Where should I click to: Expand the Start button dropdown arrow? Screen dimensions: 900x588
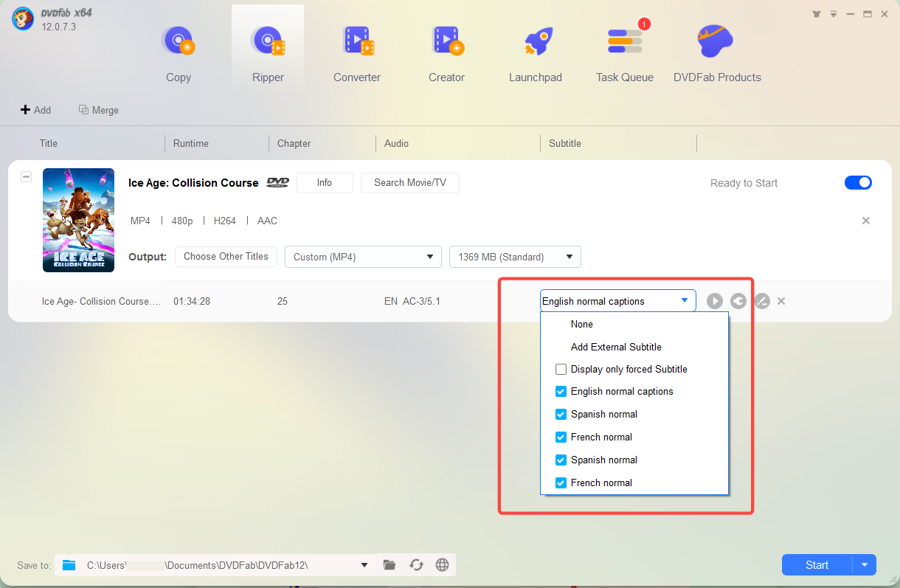click(865, 565)
